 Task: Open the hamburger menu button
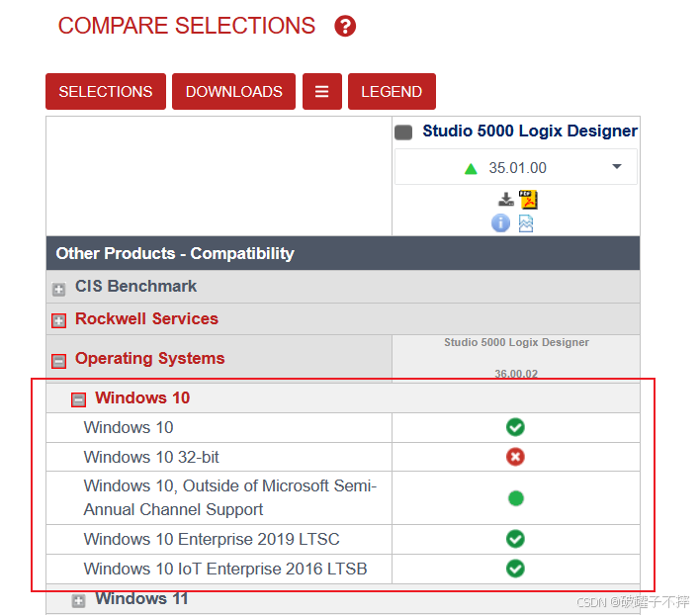point(322,92)
